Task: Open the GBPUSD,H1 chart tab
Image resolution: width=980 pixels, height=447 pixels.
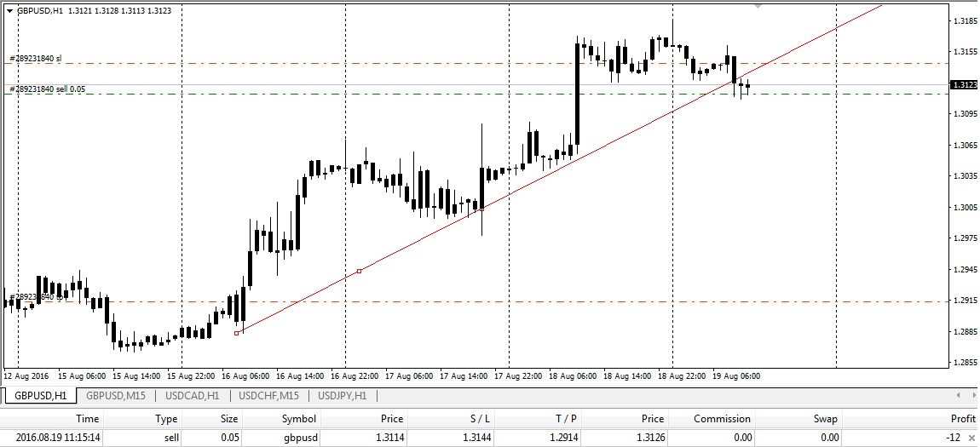Action: click(41, 396)
